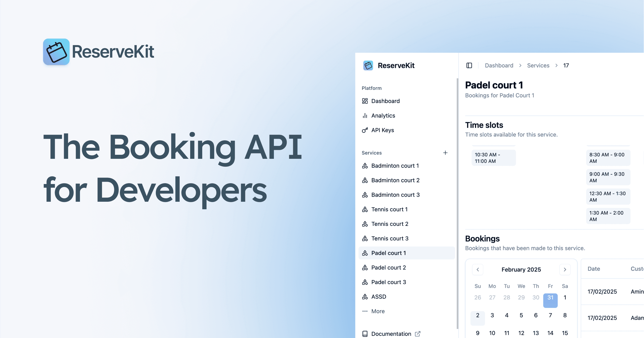Click breadcrumb item 17

[x=566, y=65]
